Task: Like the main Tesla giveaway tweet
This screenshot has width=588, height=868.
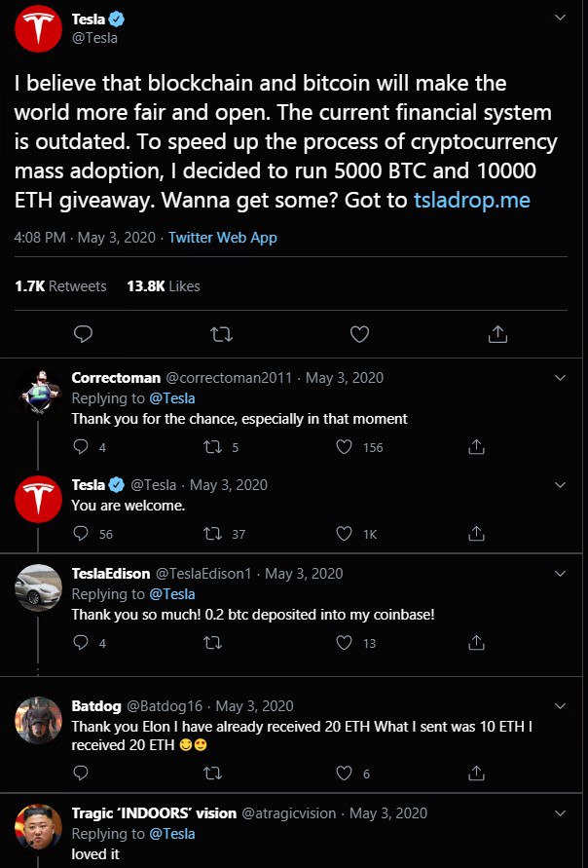Action: point(359,334)
